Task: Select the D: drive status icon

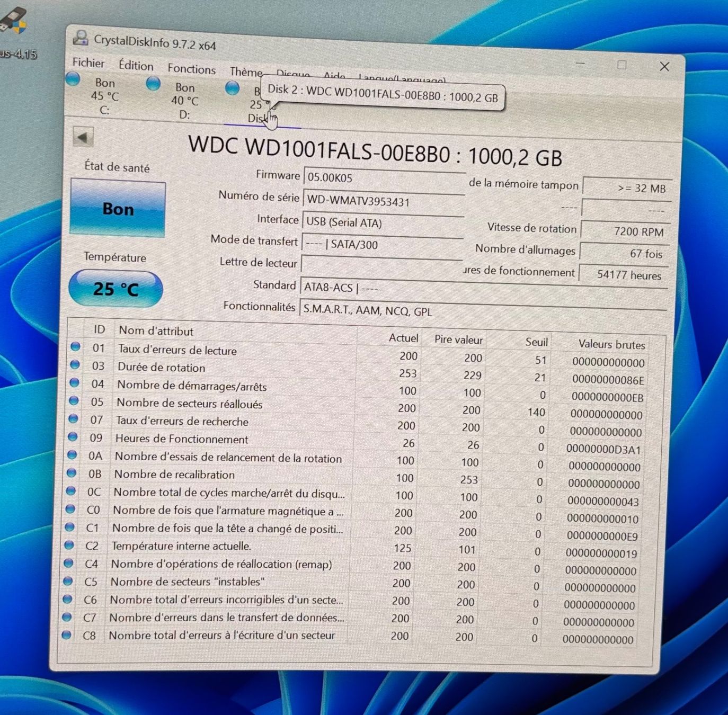Action: (x=153, y=83)
